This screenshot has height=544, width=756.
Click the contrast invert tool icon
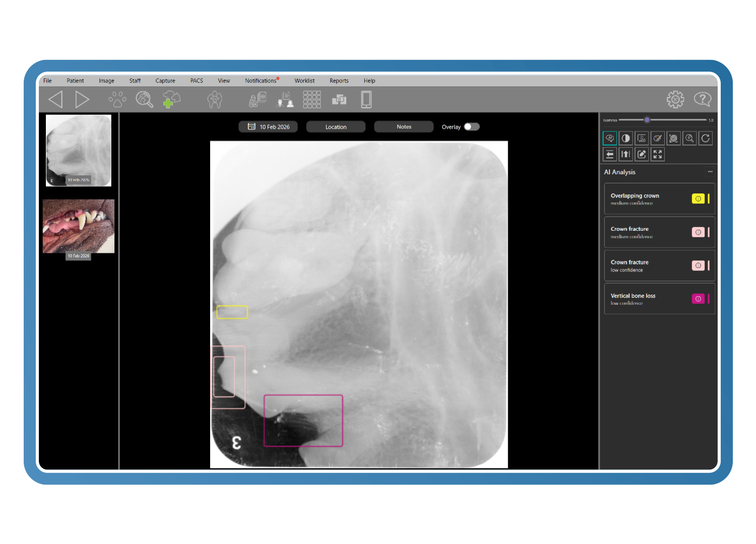point(625,138)
